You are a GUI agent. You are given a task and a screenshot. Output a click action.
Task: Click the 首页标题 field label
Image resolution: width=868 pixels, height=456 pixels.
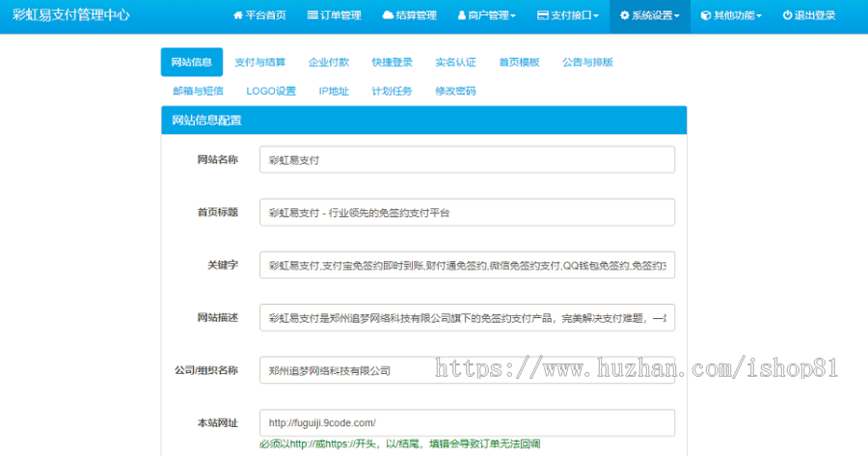tap(218, 212)
